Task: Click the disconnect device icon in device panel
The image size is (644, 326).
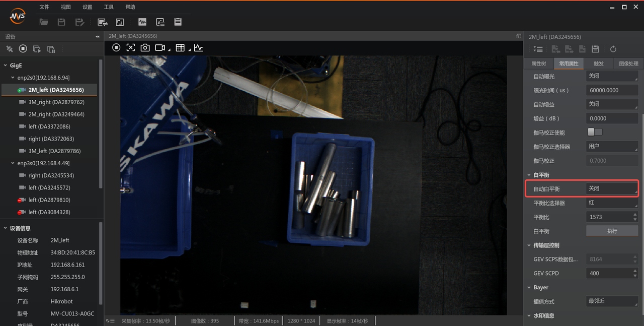Action: 10,49
